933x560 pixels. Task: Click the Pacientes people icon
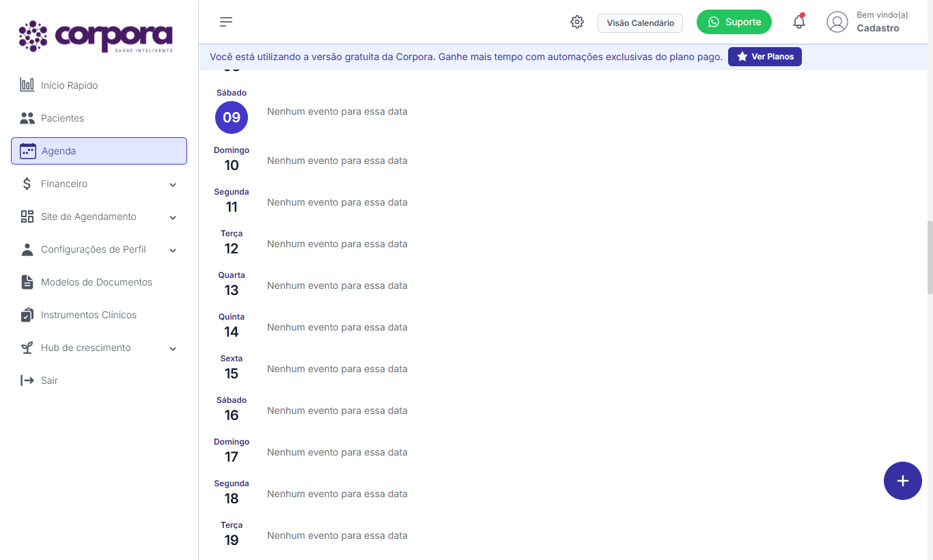[x=27, y=118]
